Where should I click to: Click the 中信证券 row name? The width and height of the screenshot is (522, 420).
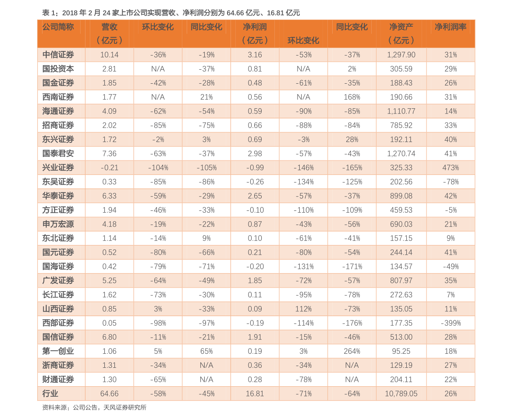[58, 55]
